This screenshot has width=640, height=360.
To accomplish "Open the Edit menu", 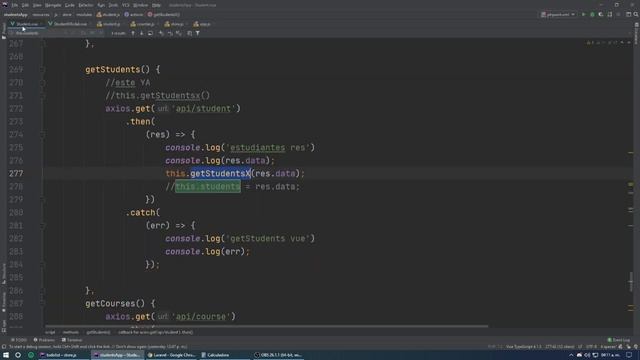I will point(25,5).
